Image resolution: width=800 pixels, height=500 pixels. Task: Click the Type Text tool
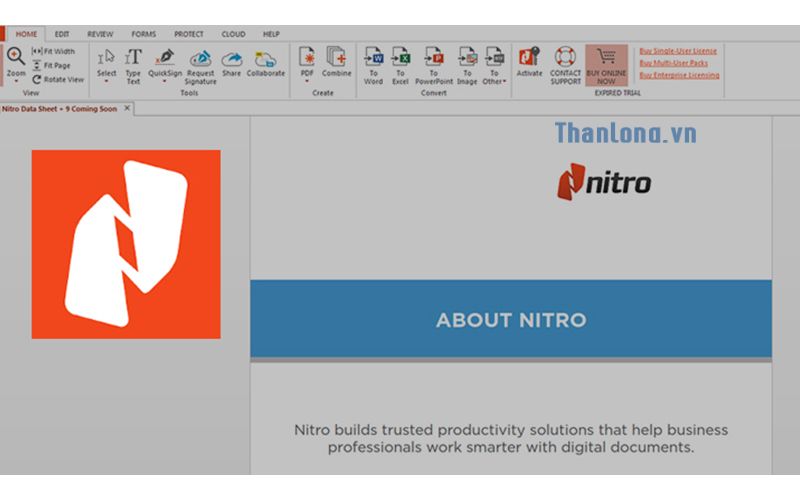[133, 64]
